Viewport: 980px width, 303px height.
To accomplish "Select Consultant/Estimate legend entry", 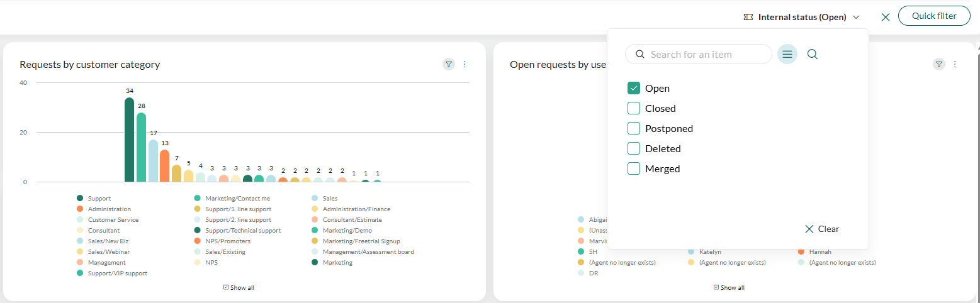I will click(x=347, y=220).
